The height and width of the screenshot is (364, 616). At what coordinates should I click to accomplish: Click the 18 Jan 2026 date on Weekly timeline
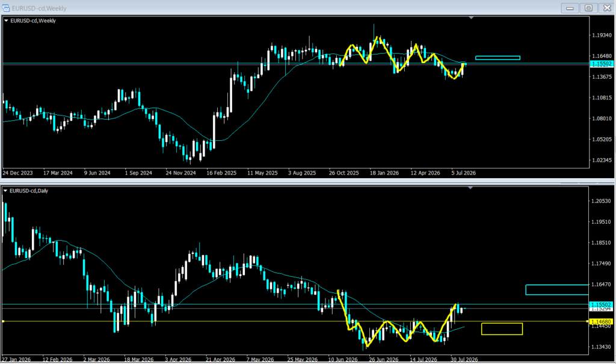pos(384,173)
